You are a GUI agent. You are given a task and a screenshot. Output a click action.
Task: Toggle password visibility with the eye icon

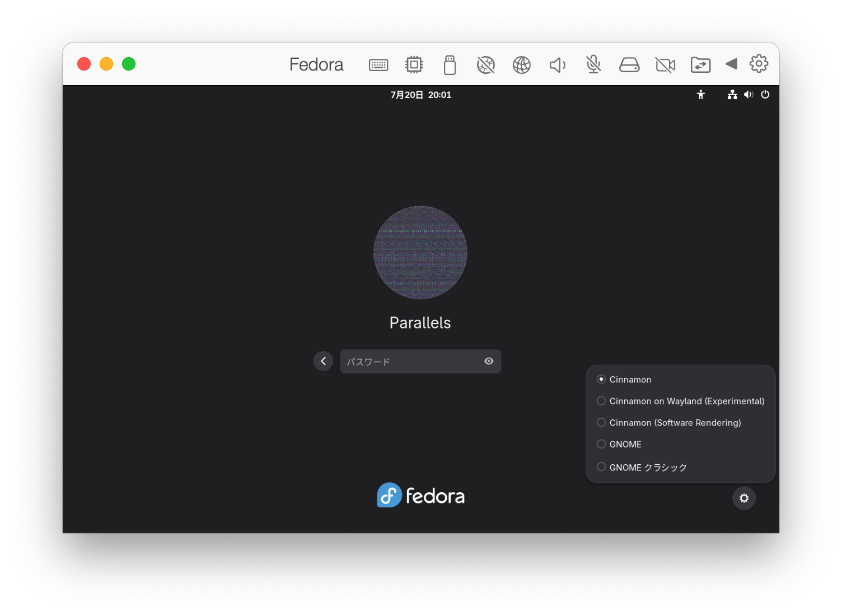coord(489,361)
